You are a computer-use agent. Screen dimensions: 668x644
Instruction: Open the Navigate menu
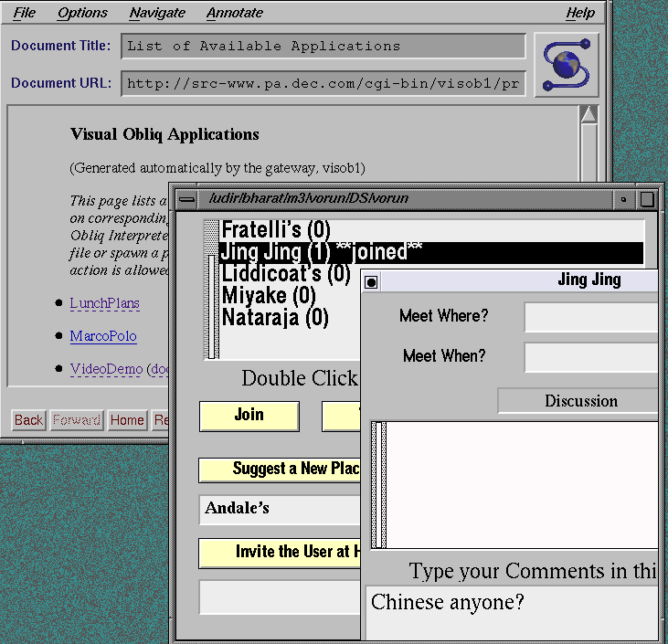pyautogui.click(x=157, y=13)
